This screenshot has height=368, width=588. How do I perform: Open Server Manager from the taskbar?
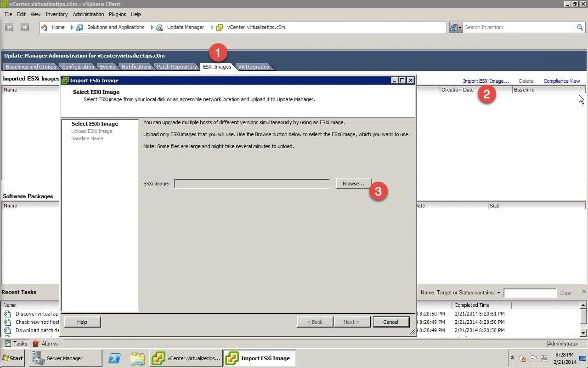coord(65,358)
